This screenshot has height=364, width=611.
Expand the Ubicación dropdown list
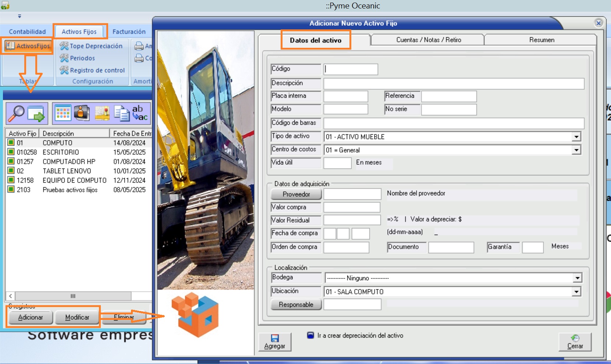(x=576, y=292)
